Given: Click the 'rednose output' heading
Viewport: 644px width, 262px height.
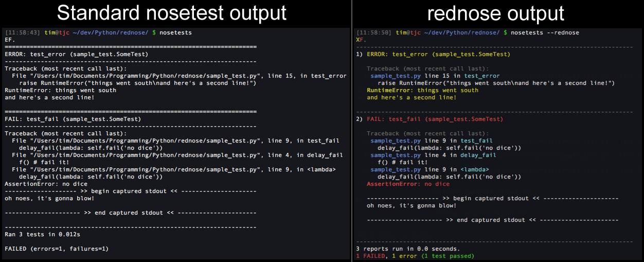Looking at the screenshot, I should [496, 12].
